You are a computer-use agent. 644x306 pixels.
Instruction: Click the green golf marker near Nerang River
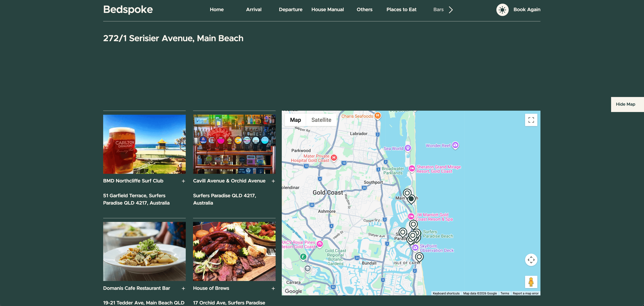click(x=303, y=257)
